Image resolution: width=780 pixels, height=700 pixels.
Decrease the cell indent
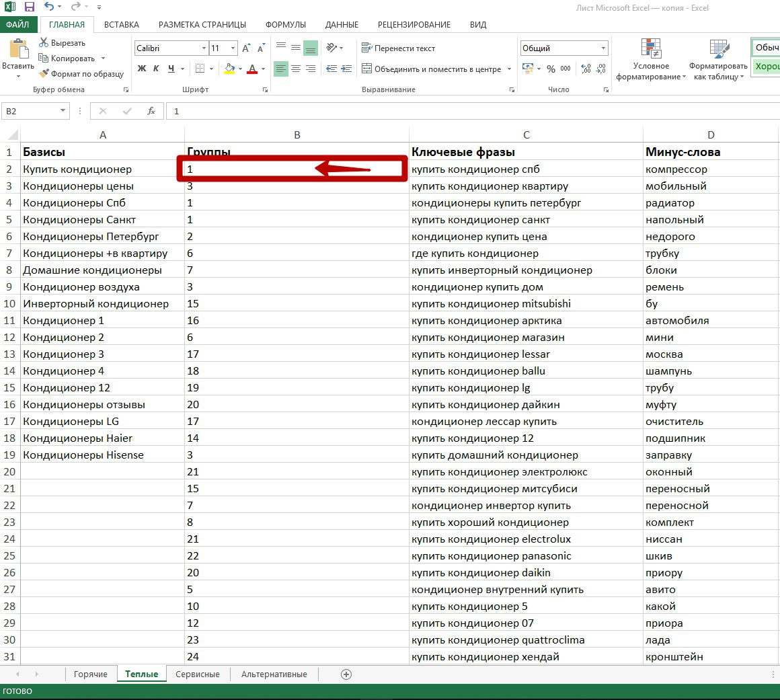pos(331,69)
